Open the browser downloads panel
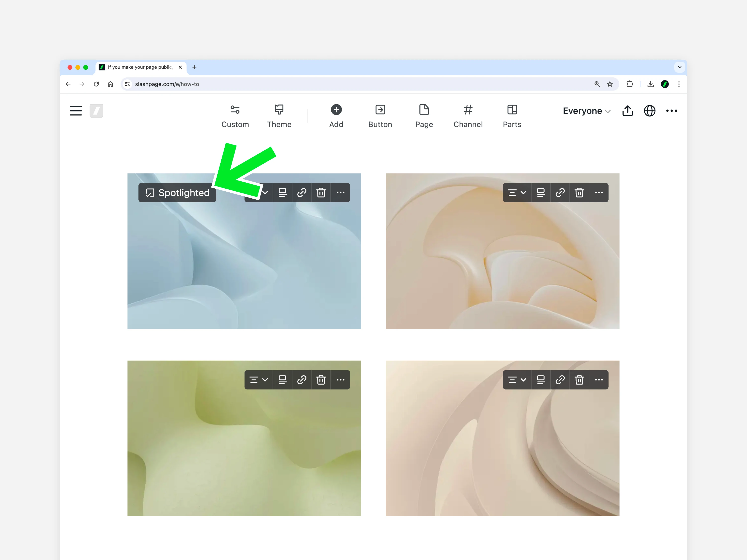 click(x=650, y=84)
